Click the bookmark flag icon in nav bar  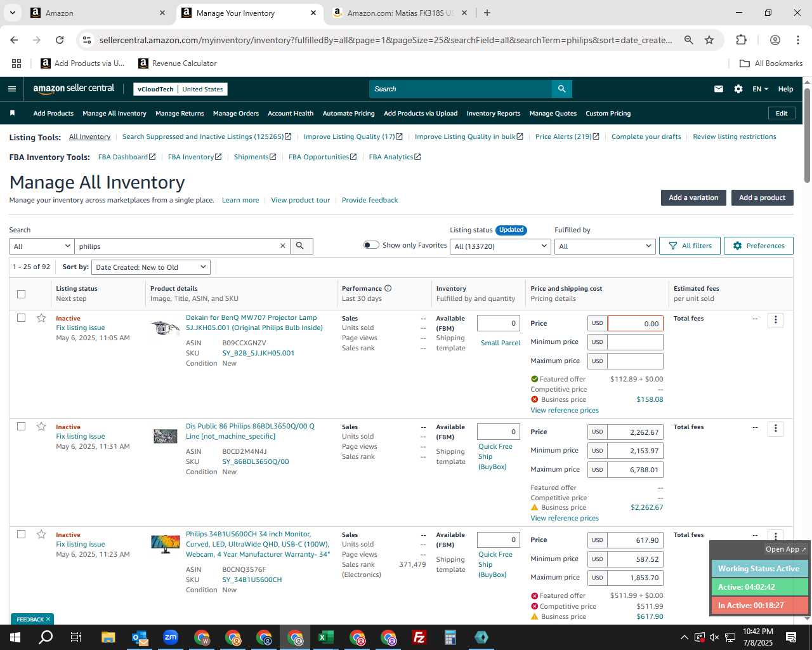point(12,113)
